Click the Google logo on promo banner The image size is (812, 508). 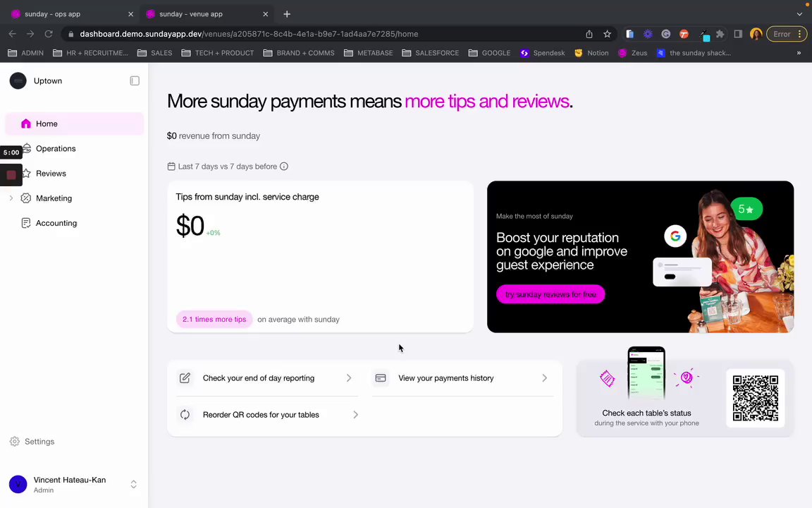pos(675,236)
